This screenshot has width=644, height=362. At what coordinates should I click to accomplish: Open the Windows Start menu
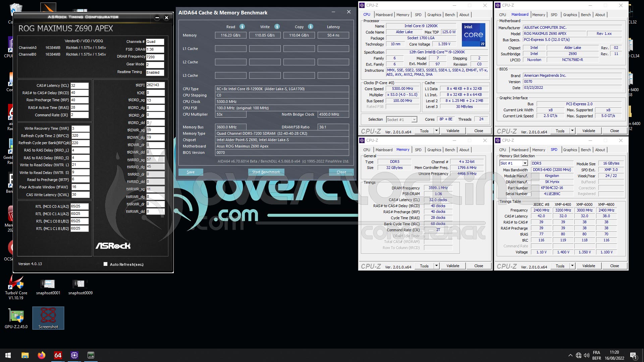coord(8,355)
